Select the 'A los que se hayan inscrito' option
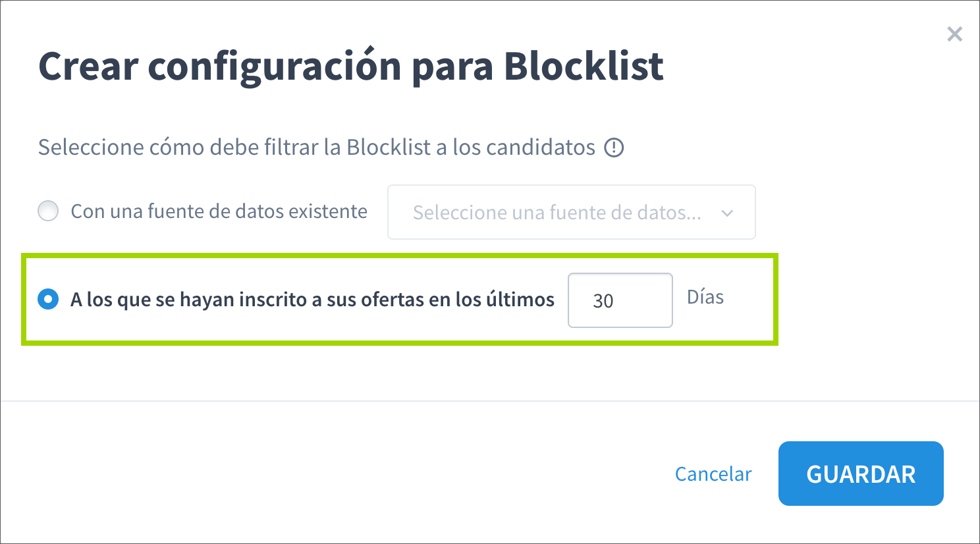Viewport: 980px width, 544px height. pos(47,300)
